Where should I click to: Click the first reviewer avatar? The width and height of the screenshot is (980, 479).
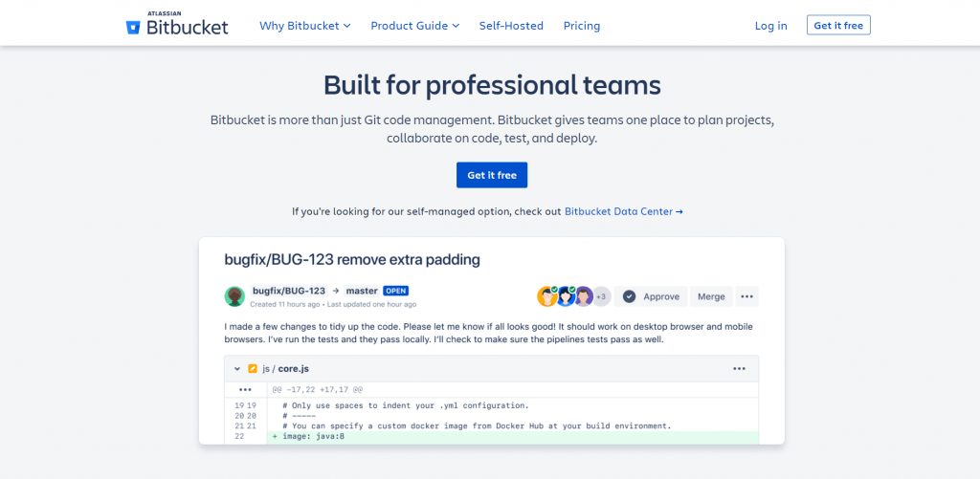[x=546, y=296]
